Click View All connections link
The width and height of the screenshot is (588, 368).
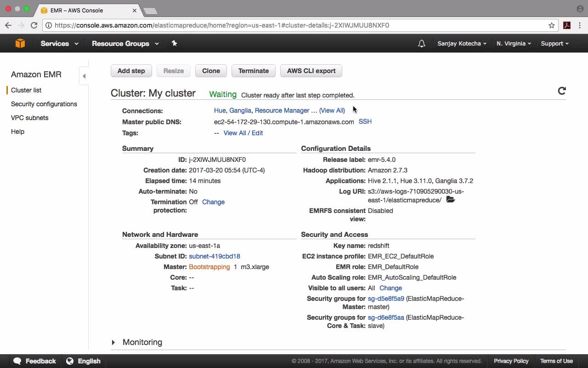pyautogui.click(x=332, y=110)
